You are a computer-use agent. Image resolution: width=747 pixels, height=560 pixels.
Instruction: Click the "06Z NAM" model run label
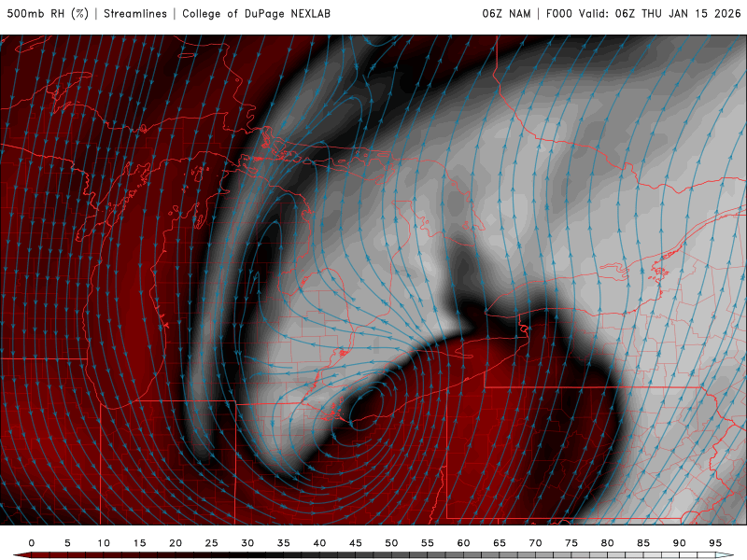[506, 13]
